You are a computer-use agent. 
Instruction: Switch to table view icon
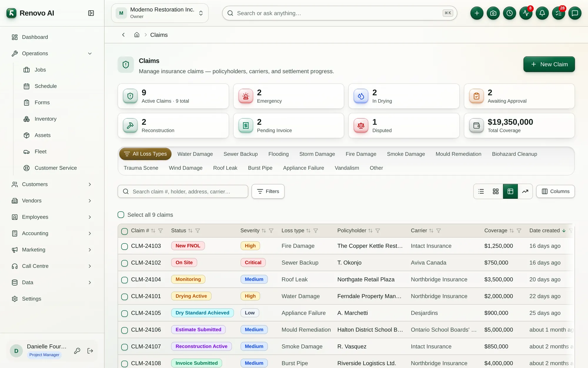pyautogui.click(x=510, y=191)
